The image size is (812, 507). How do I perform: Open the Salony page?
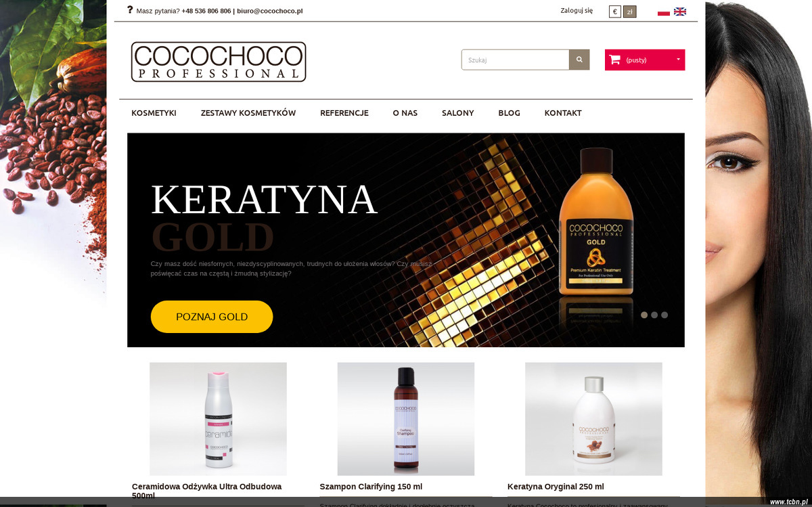tap(458, 113)
